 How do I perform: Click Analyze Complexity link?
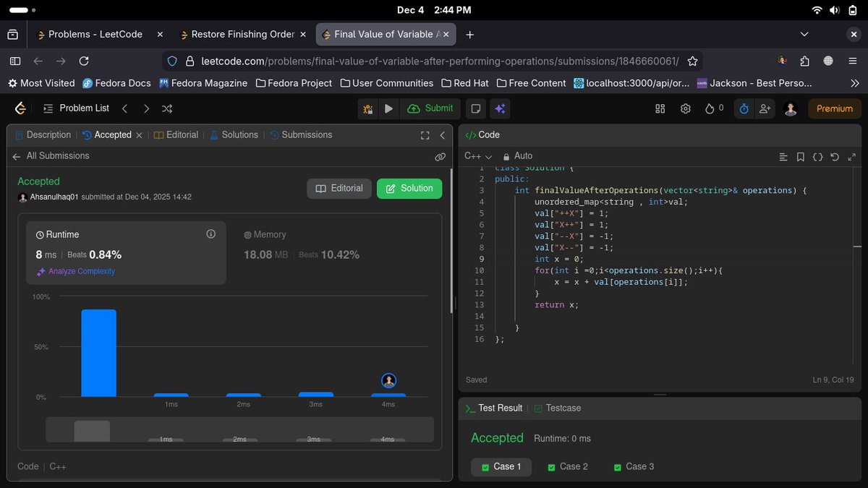[x=76, y=272]
